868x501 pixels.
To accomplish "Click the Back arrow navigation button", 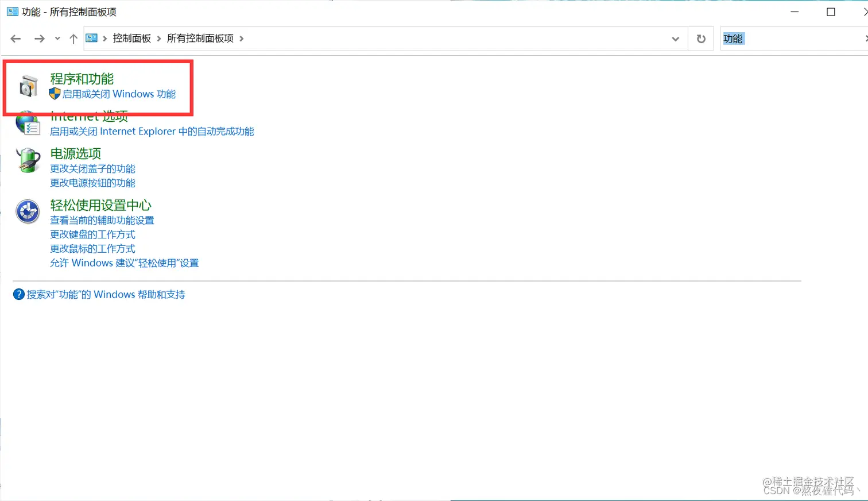I will coord(15,38).
